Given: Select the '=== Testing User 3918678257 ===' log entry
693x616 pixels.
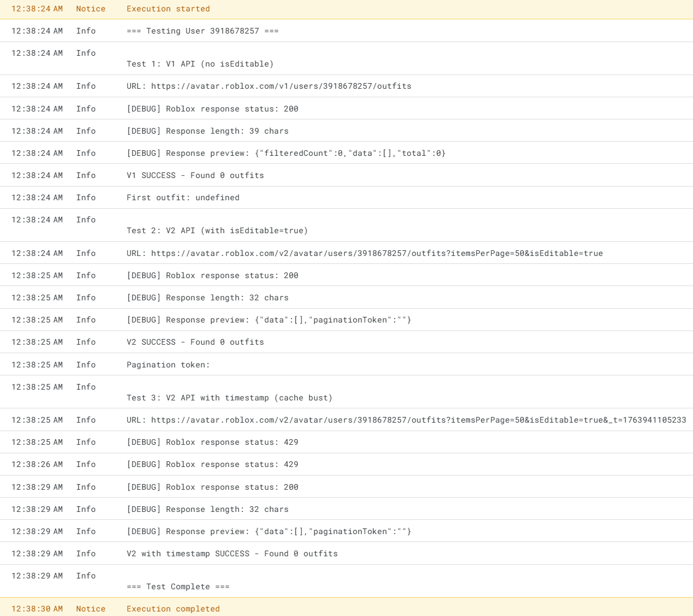Looking at the screenshot, I should (x=202, y=31).
